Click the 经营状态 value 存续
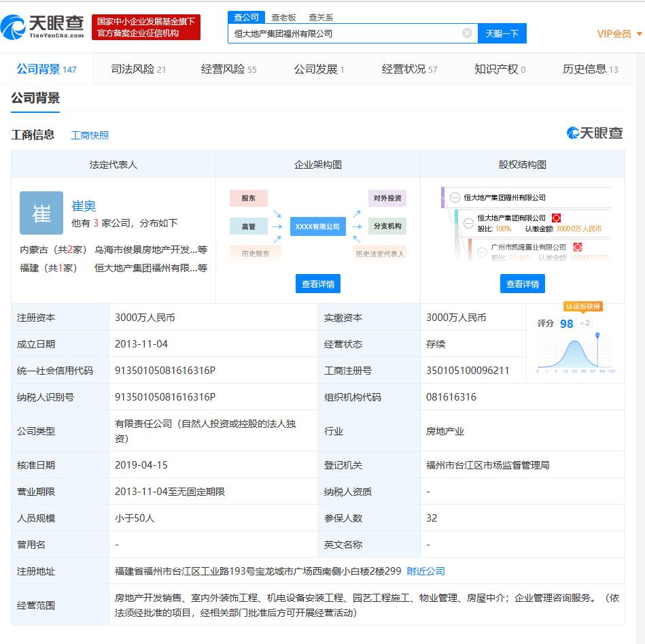Screen dimensions: 645x644 coord(436,343)
